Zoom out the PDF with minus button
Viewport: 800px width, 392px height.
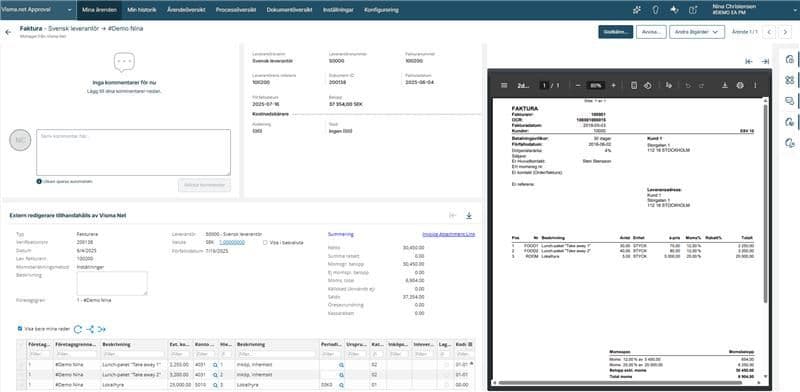pos(578,85)
